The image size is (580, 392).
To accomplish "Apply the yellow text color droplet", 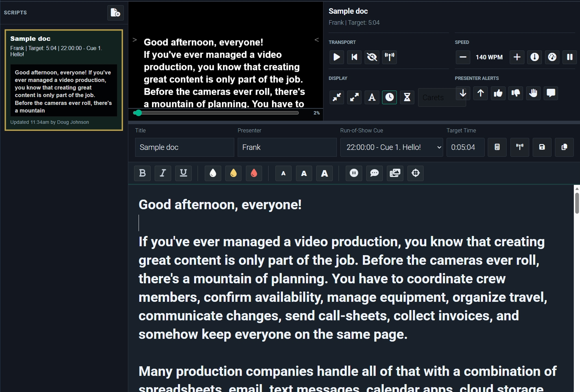I will pos(234,173).
